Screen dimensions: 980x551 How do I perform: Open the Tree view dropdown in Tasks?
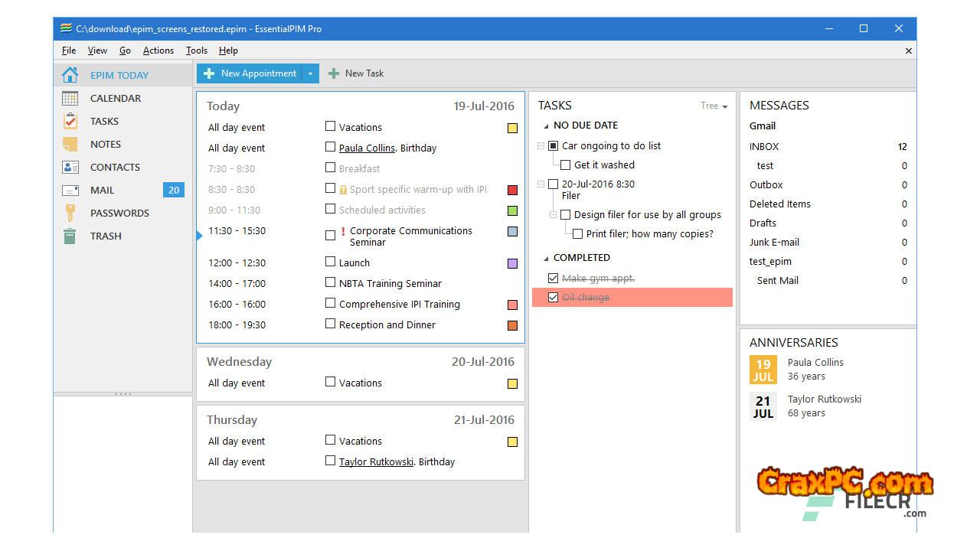coord(714,106)
